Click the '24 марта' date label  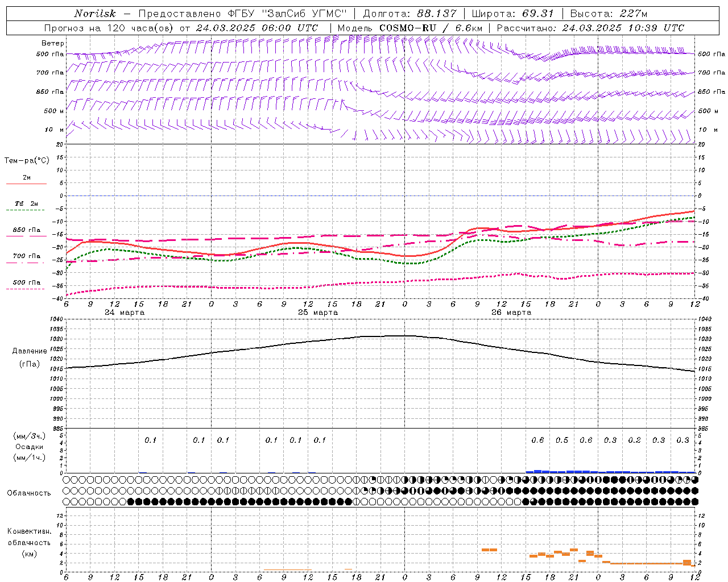(125, 313)
